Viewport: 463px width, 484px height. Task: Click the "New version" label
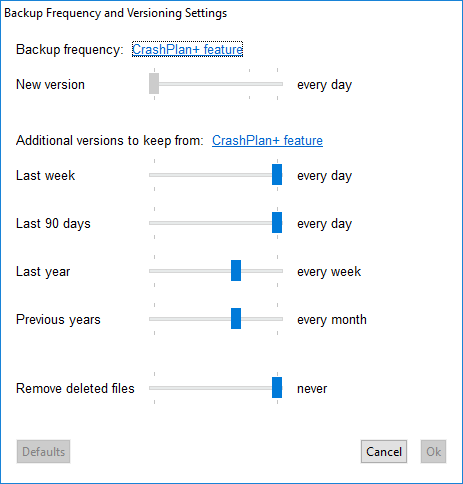50,85
